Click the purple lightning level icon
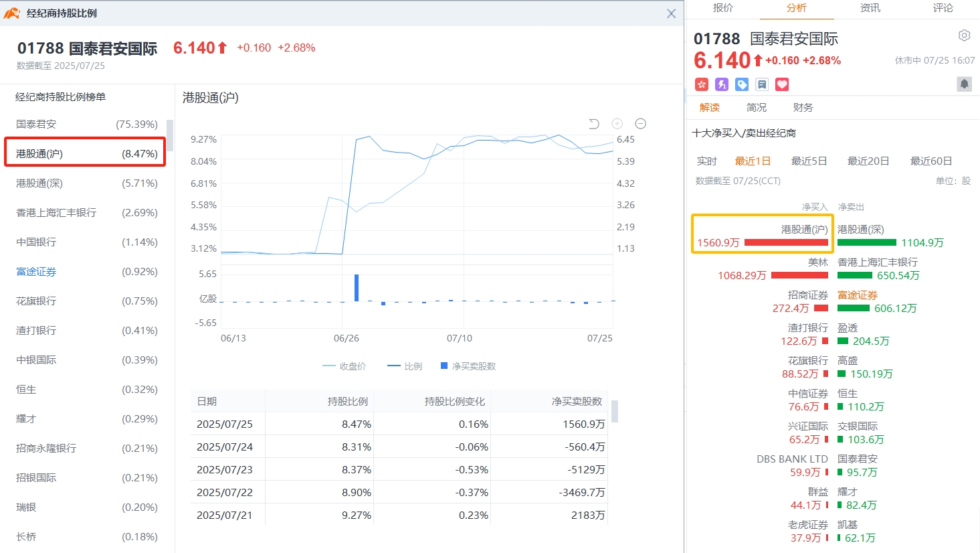980x553 pixels. pos(722,84)
